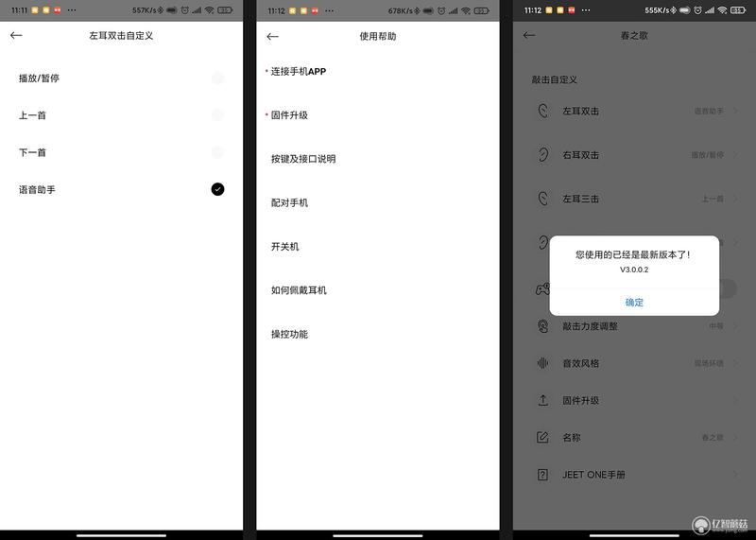Select the 播放/暂停 radio option
The image size is (756, 540).
click(x=217, y=78)
